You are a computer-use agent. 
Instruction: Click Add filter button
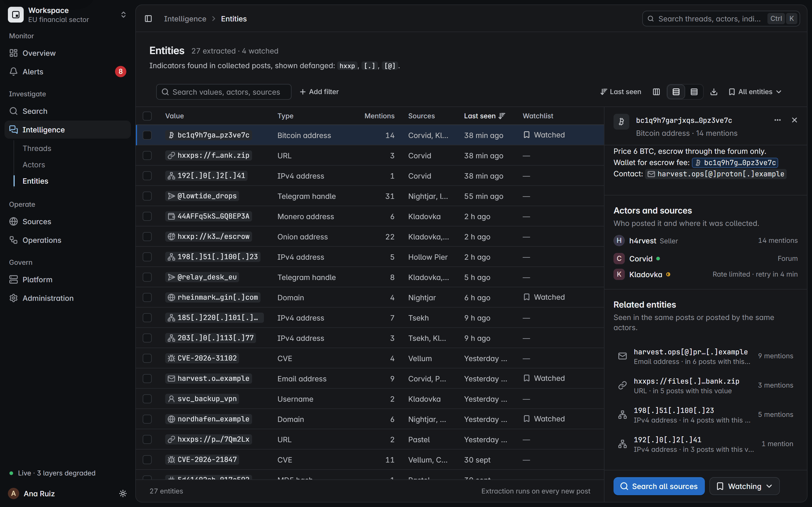(319, 92)
